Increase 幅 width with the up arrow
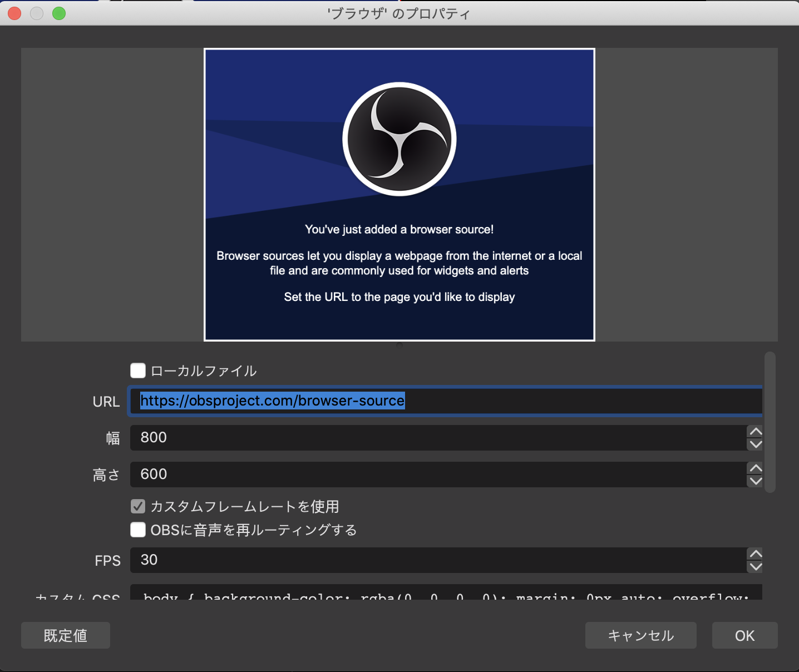 pos(755,432)
